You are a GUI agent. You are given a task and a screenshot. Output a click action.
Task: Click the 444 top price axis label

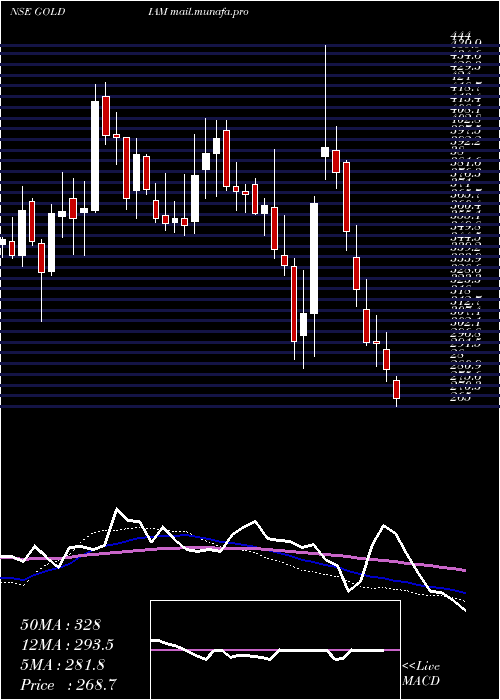461,36
